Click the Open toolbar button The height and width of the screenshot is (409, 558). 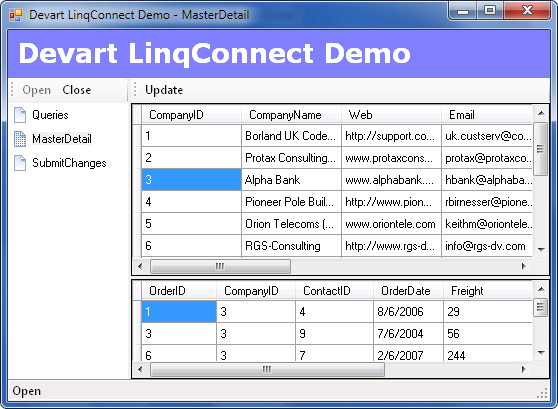click(x=37, y=90)
